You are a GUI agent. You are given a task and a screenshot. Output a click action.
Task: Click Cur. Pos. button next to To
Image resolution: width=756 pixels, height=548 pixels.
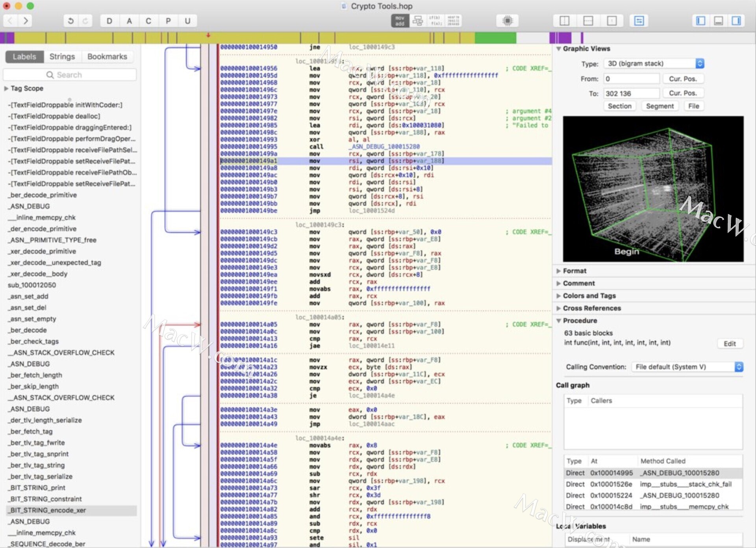[683, 93]
